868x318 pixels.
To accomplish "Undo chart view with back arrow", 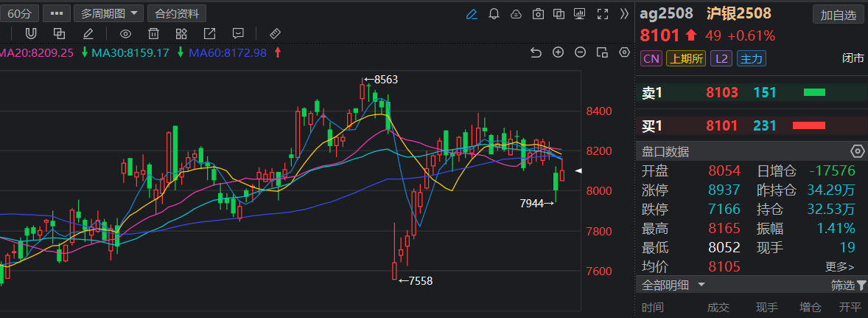I will [x=536, y=52].
